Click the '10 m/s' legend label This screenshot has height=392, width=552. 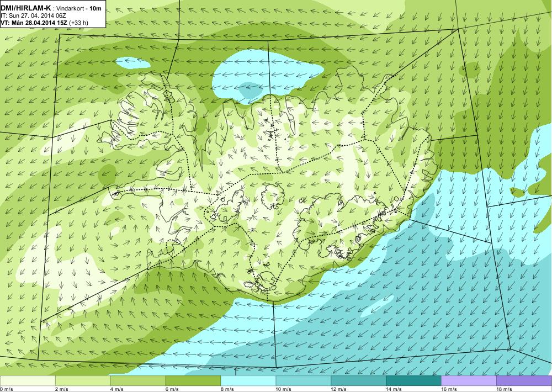pos(283,389)
